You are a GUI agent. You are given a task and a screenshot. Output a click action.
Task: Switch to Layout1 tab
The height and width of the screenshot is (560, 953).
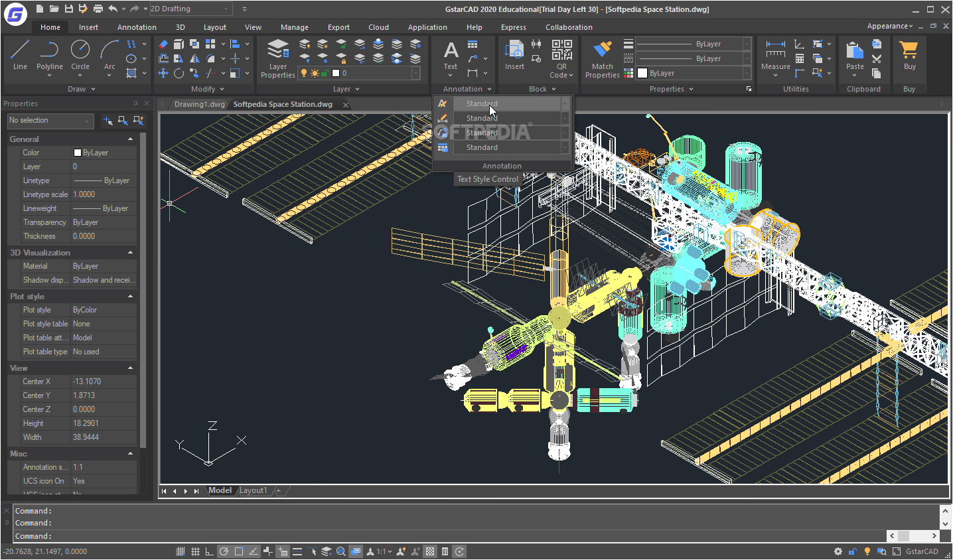point(253,491)
